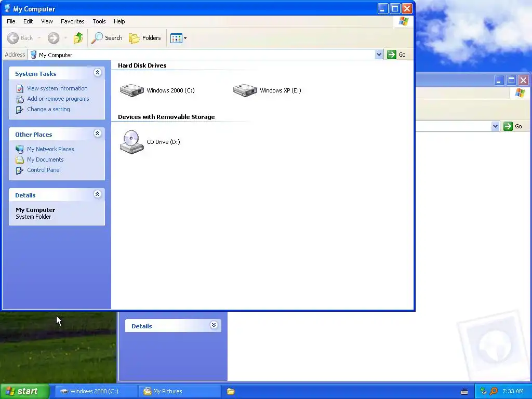532x399 pixels.
Task: Click the My Network Places icon
Action: click(20, 149)
